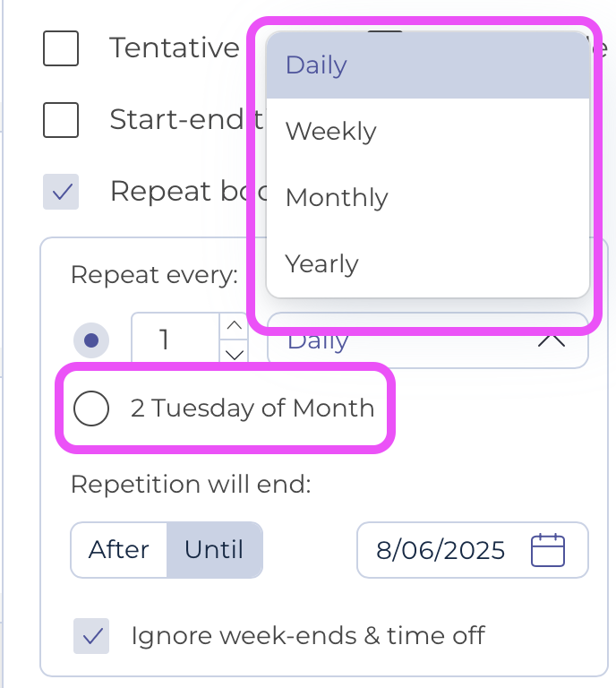Viewport: 616px width, 688px height.
Task: Open the calendar date picker icon
Action: coord(548,550)
